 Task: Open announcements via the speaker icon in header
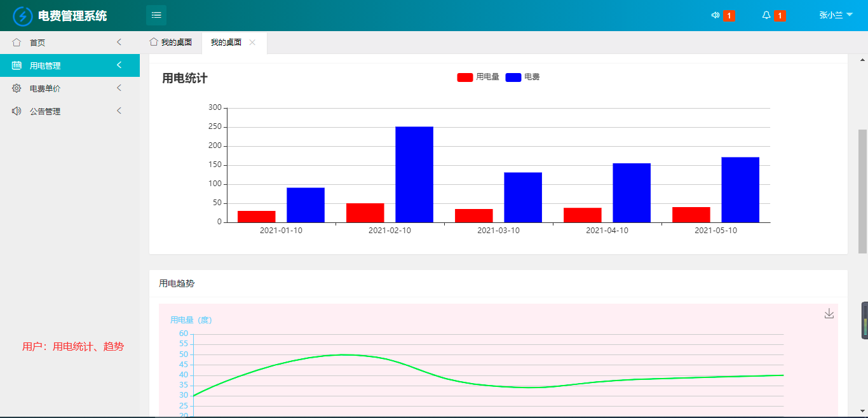(x=715, y=15)
